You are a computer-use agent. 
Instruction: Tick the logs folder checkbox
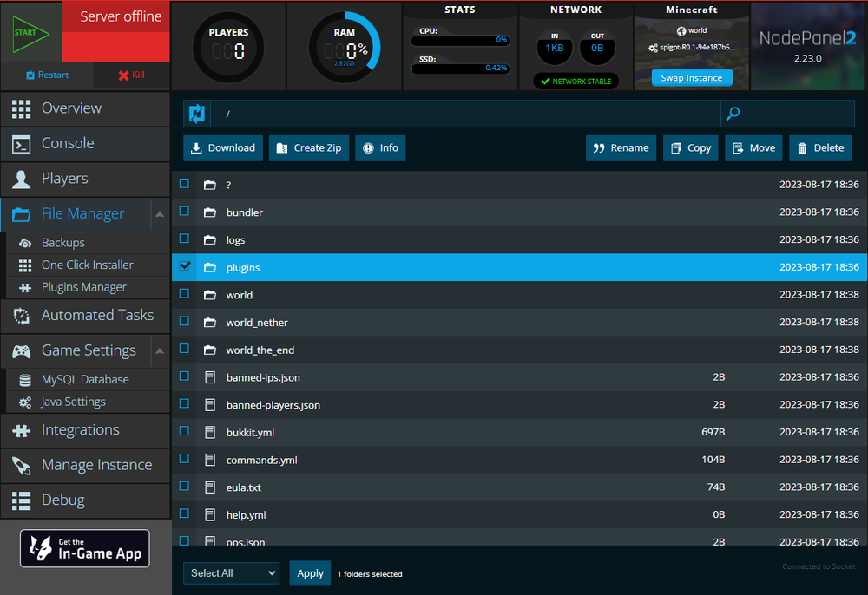click(184, 239)
